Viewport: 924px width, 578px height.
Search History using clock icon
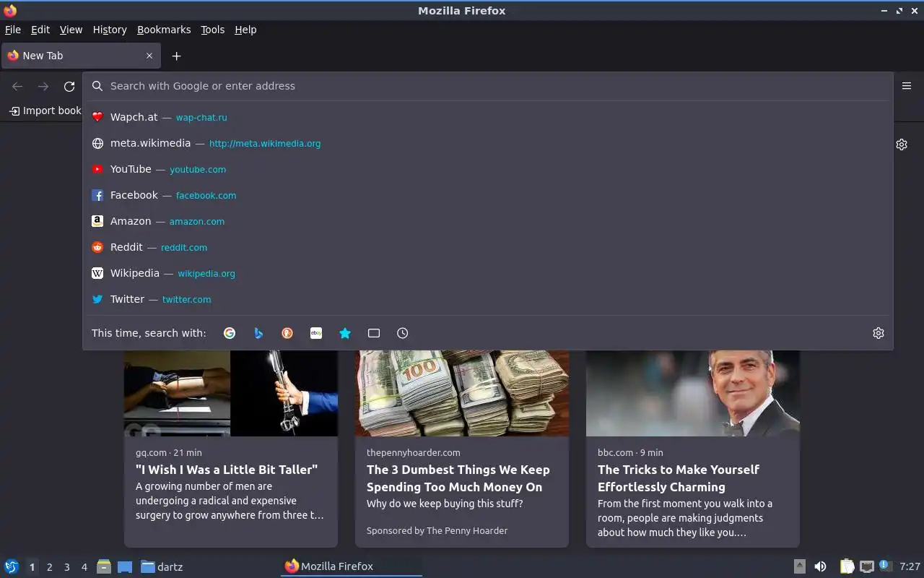(403, 333)
